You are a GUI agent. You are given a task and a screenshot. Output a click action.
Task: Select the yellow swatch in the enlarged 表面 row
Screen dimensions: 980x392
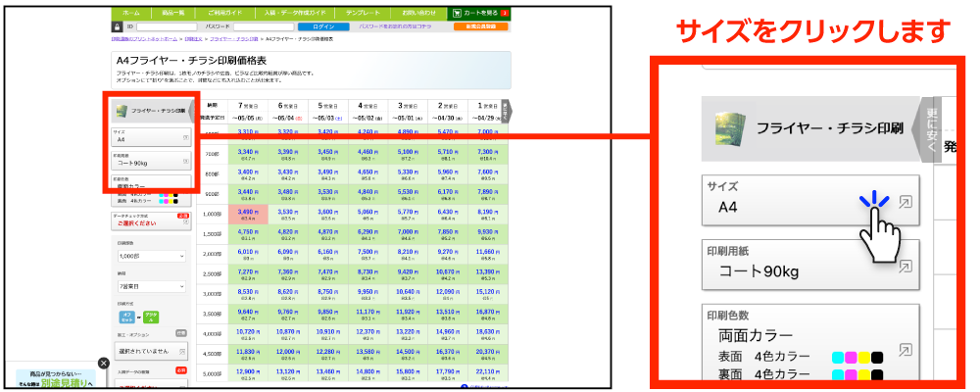click(864, 358)
